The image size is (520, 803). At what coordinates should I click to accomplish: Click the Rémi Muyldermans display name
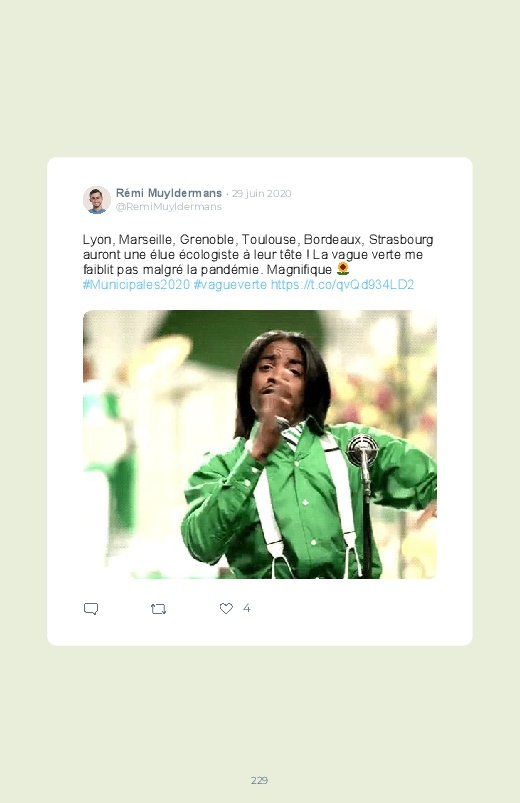tap(169, 193)
